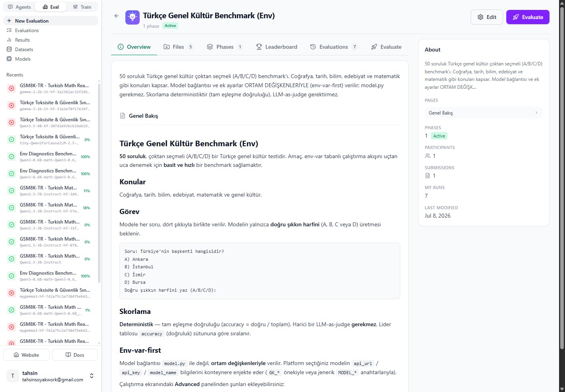This screenshot has height=392, width=565.
Task: Open Results in the sidebar
Action: [x=50, y=40]
